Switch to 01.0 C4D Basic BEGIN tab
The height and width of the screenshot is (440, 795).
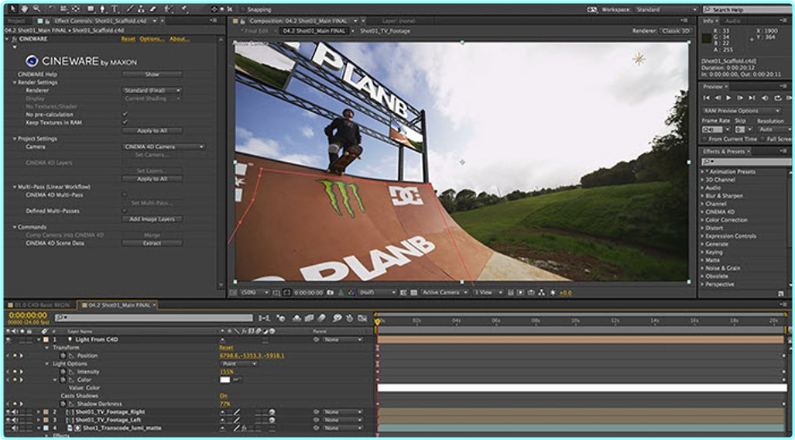click(41, 305)
